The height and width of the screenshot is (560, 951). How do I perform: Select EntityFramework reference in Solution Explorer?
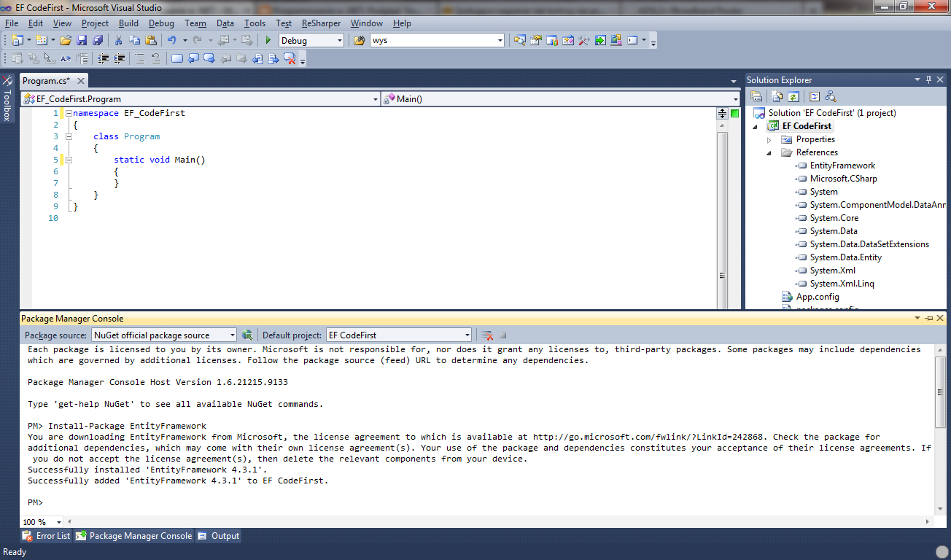point(842,166)
